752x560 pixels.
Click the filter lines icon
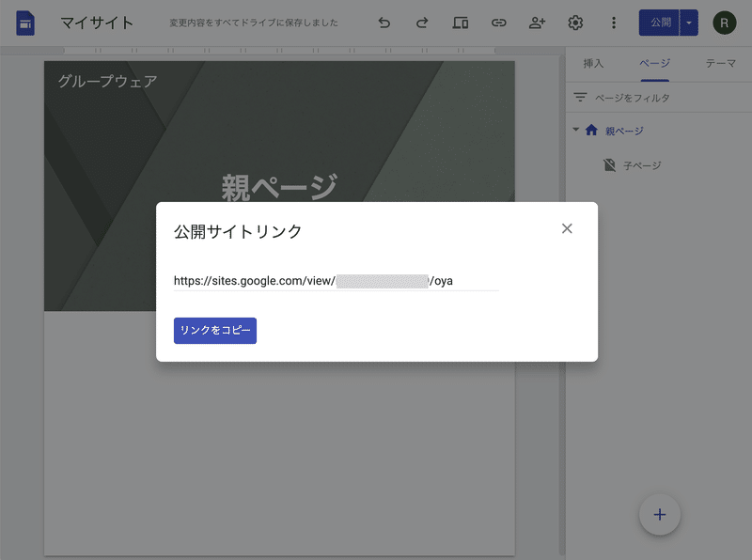(x=580, y=98)
